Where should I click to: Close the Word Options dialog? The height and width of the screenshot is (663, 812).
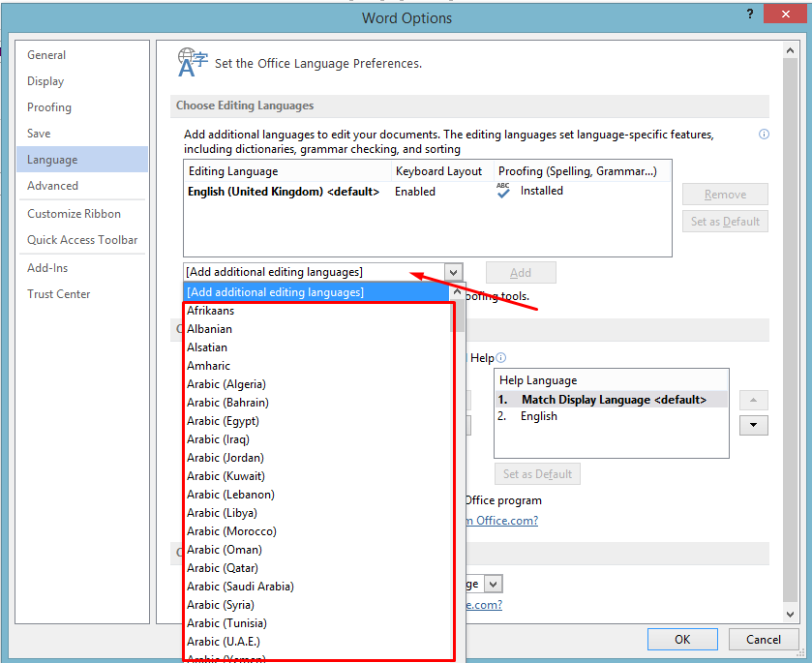(785, 14)
